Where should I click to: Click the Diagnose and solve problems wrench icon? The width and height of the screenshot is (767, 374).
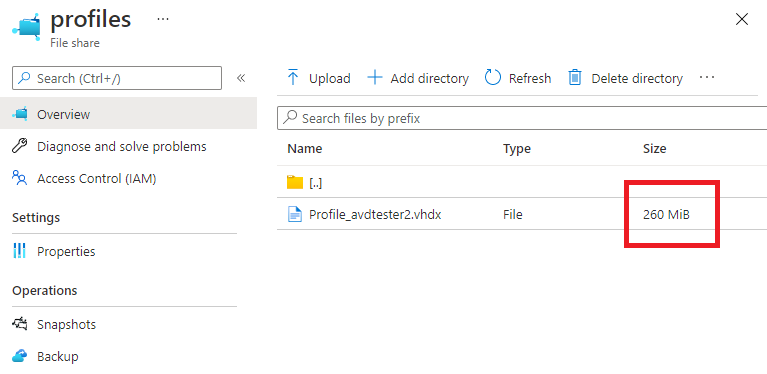pos(20,146)
